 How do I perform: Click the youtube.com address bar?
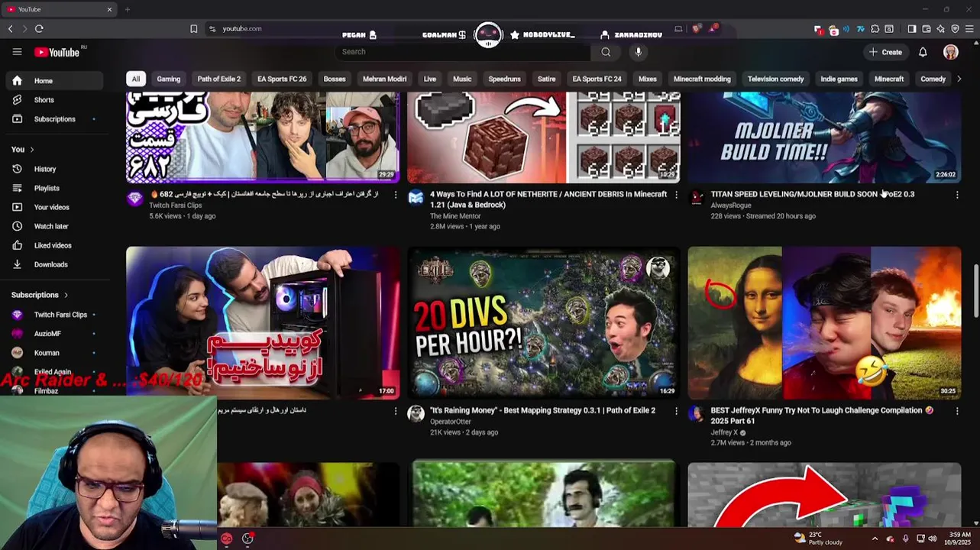(242, 28)
